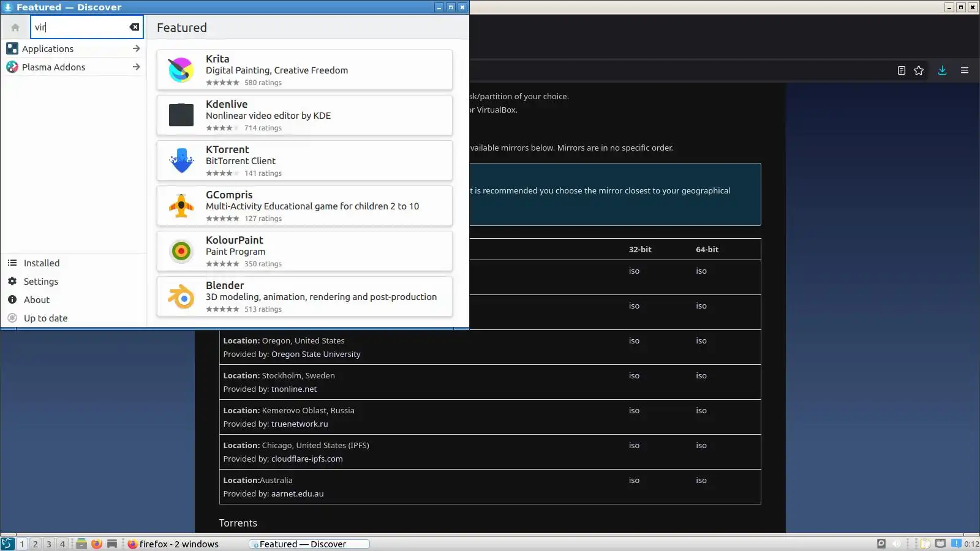Click the Krita application icon
This screenshot has width=980, height=551.
pyautogui.click(x=181, y=70)
